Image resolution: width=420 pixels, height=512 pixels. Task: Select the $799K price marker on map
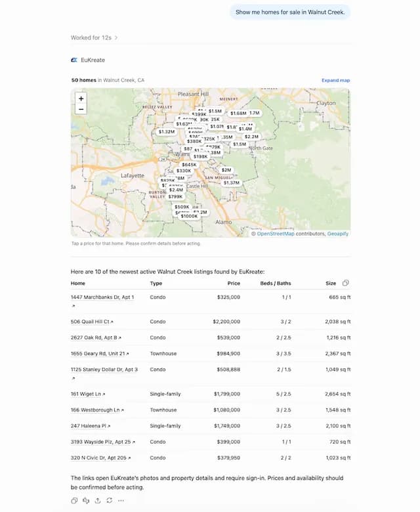(175, 197)
